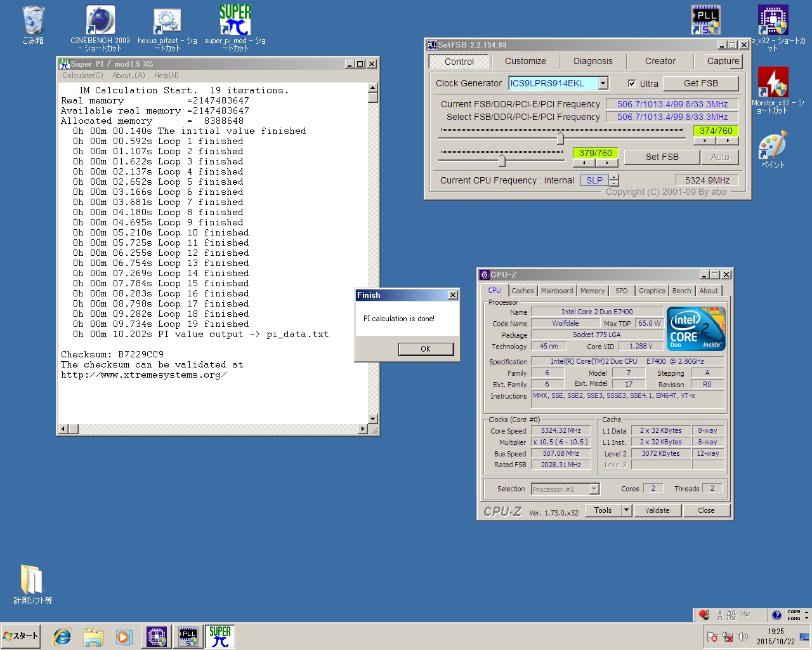Screen dimensions: 812x650
Task: Open the Bench tab in CPU-Z
Action: tap(682, 291)
